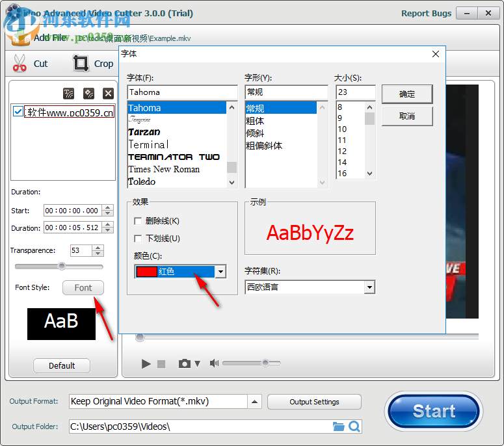Open the output folder using the magnifier icon
504x446 pixels.
tap(354, 426)
